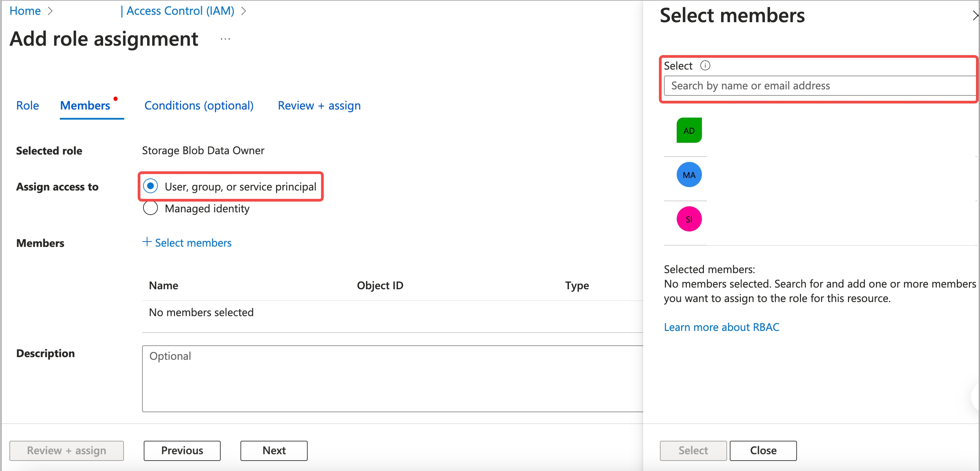Select the AD member avatar
The image size is (980, 471).
[688, 130]
